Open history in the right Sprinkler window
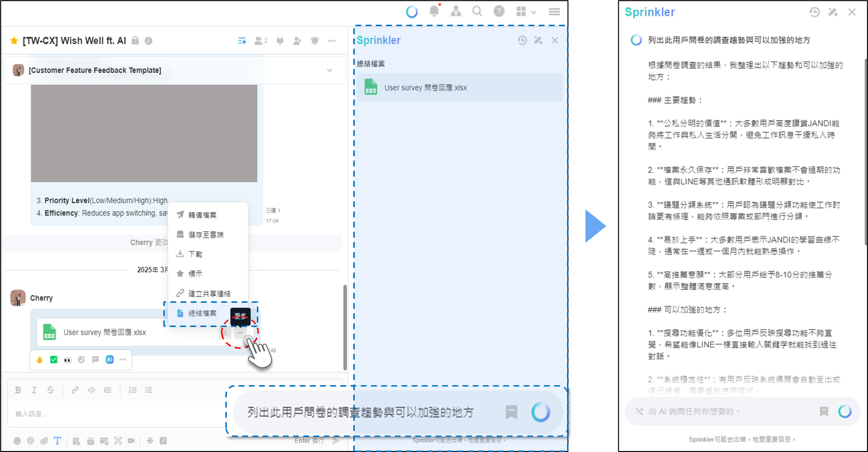 point(815,12)
